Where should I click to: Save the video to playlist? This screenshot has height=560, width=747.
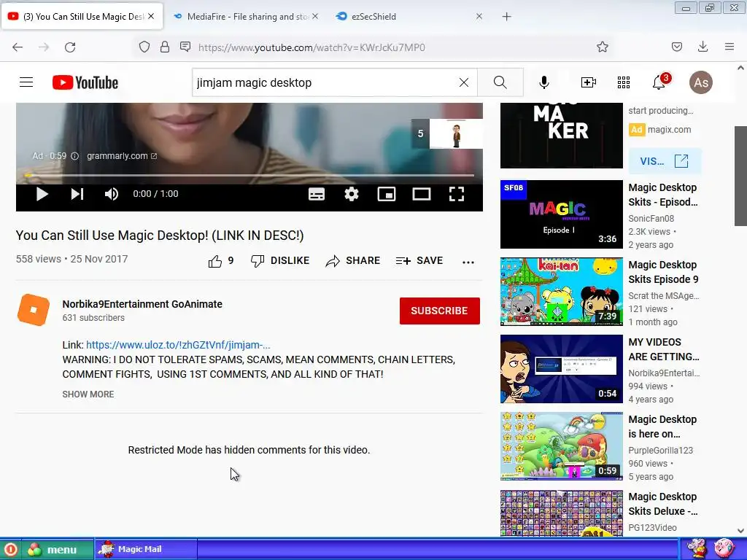(x=419, y=260)
